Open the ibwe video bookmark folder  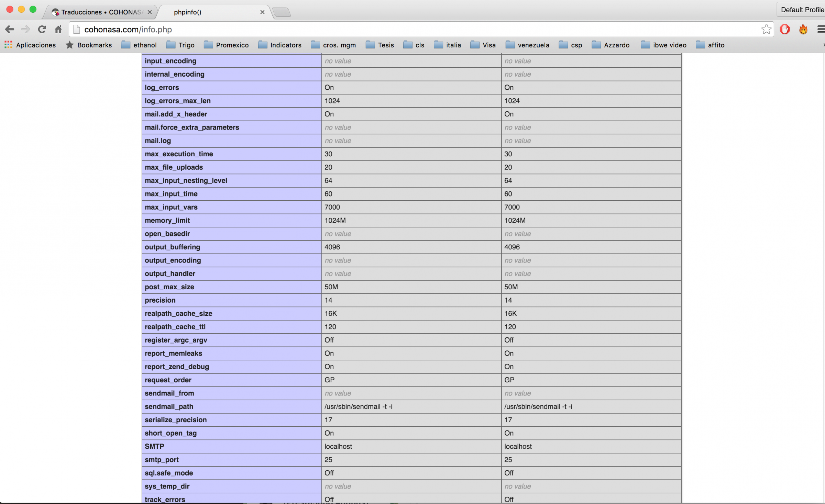pyautogui.click(x=663, y=45)
